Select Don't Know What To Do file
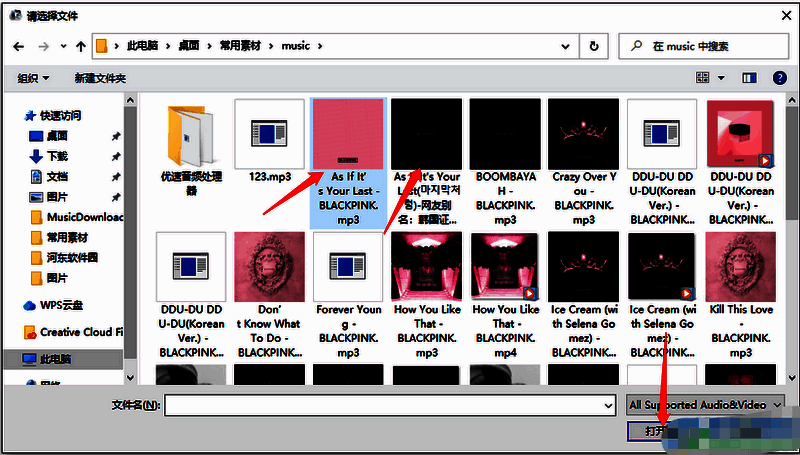Screen dimensions: 800x455 (x=270, y=295)
